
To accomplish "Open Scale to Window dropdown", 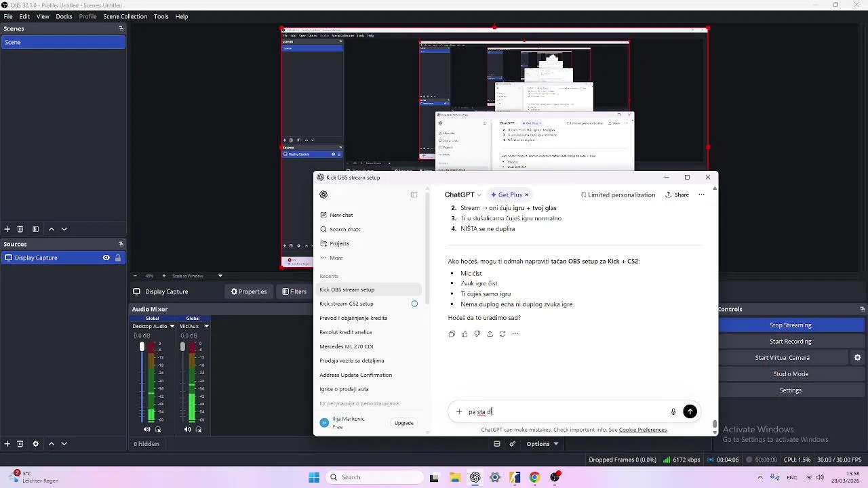I will pyautogui.click(x=197, y=276).
